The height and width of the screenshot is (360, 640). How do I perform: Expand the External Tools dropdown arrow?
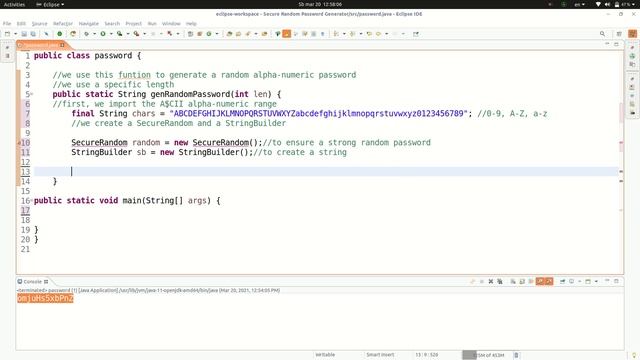(x=144, y=34)
